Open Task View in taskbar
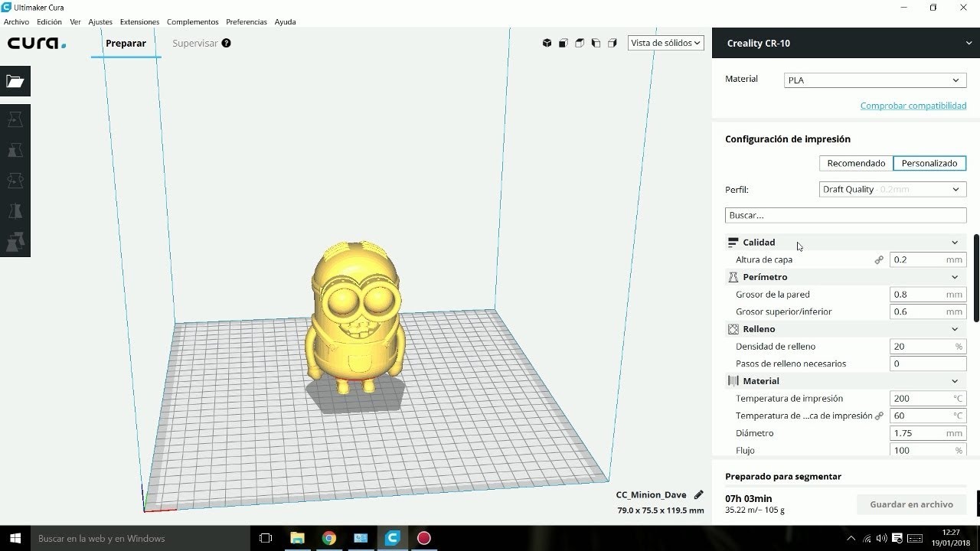980x551 pixels. (x=266, y=538)
